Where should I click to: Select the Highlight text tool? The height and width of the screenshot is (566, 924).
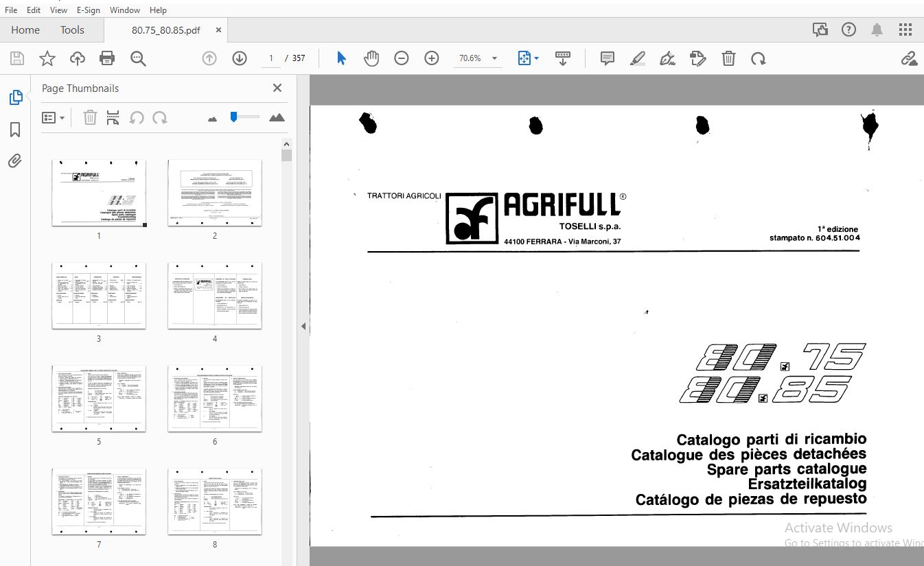[x=638, y=58]
